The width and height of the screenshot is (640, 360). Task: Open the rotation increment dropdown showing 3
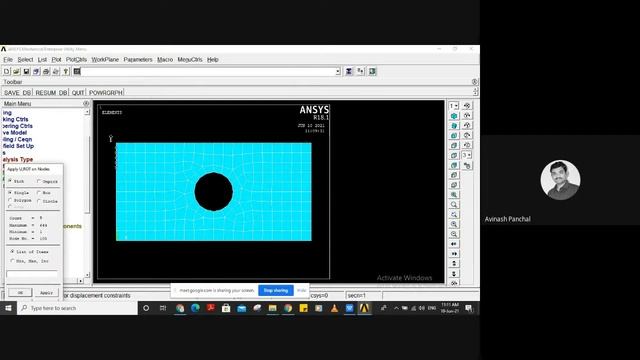467,155
